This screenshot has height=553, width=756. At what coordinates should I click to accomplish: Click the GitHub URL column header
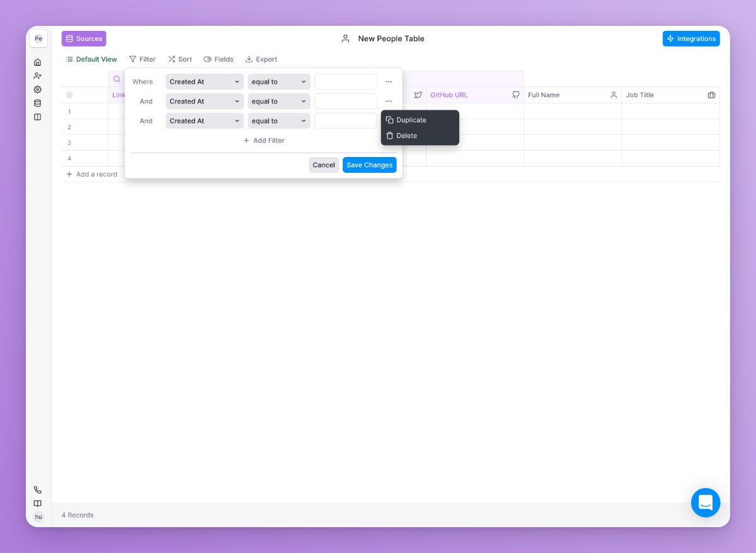(475, 95)
